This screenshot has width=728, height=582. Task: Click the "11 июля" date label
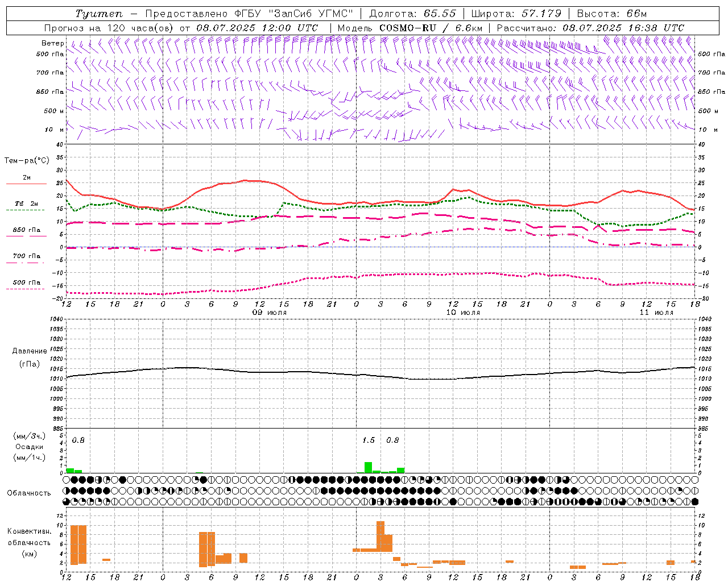click(656, 313)
